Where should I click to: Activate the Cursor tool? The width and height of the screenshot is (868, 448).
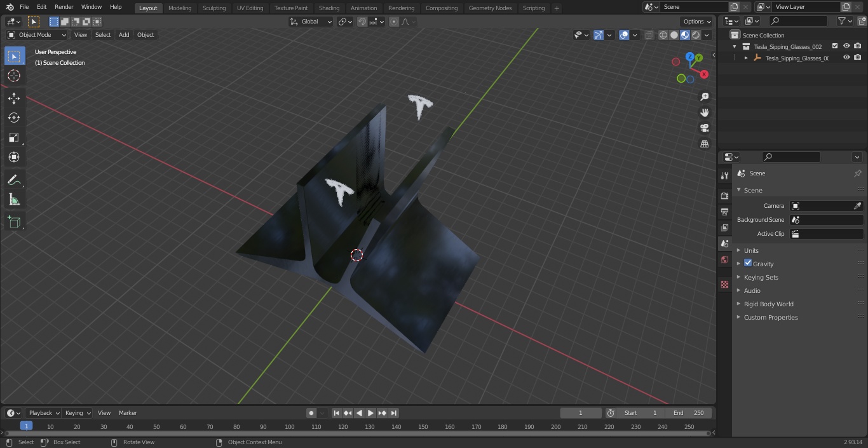tap(14, 76)
